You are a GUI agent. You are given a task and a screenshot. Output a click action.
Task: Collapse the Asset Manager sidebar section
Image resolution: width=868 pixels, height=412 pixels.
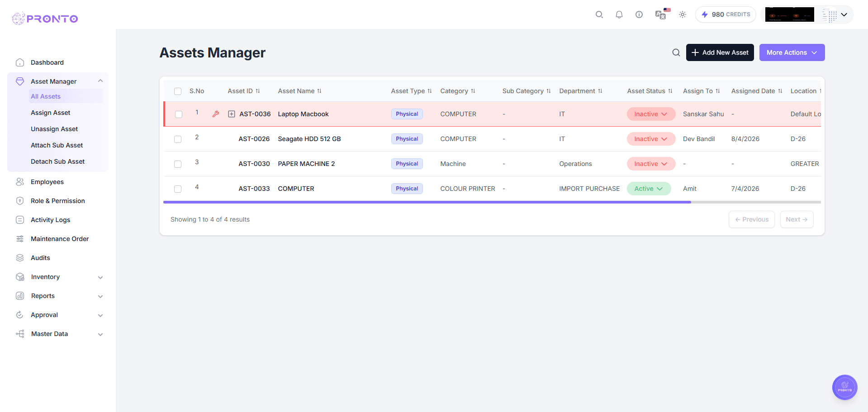pos(100,81)
